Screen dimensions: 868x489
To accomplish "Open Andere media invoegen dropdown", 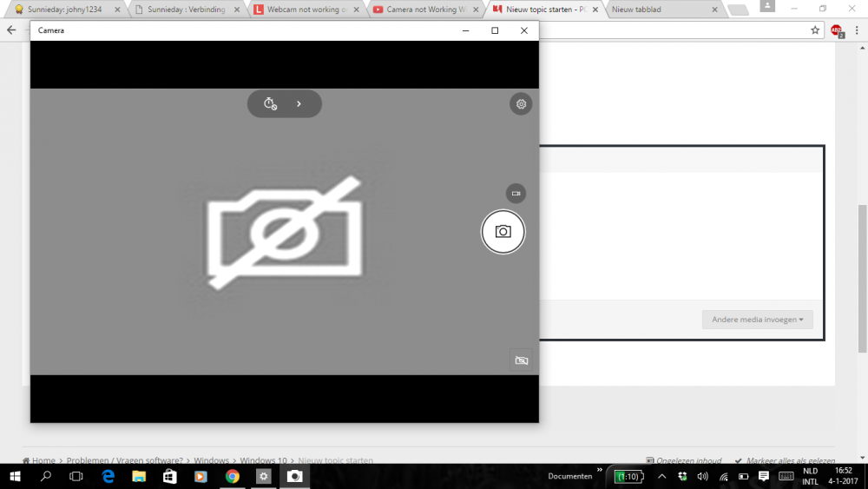I will click(x=757, y=320).
